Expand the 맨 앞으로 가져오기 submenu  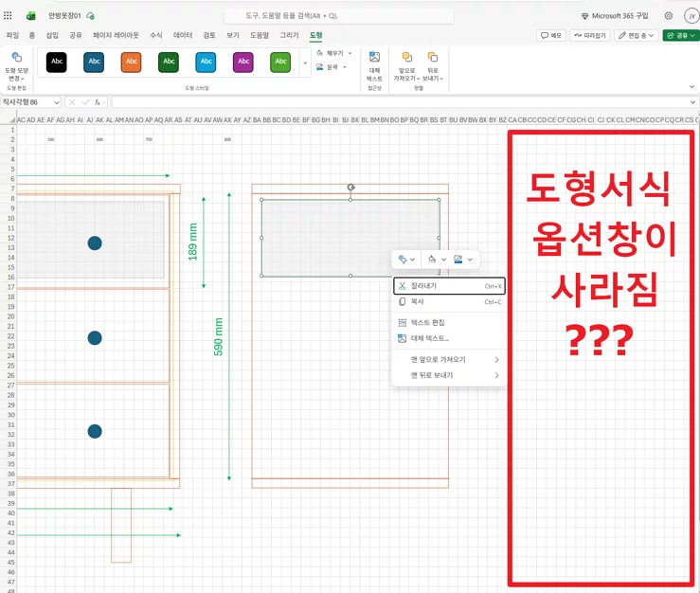point(448,359)
